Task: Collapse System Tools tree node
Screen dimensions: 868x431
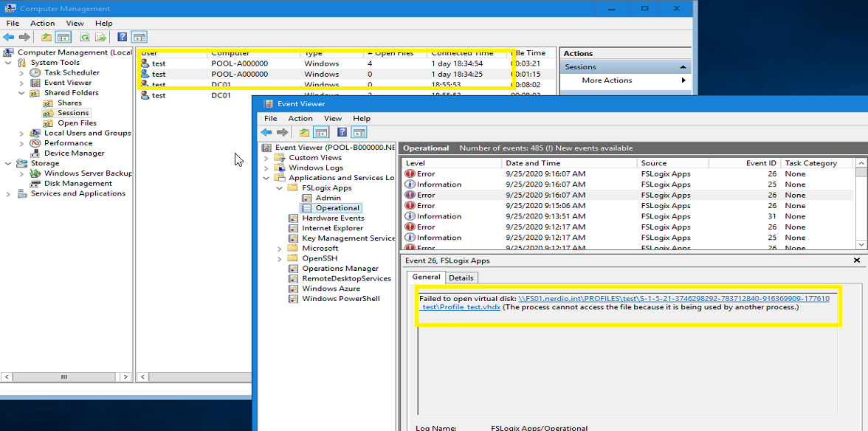Action: (x=8, y=63)
